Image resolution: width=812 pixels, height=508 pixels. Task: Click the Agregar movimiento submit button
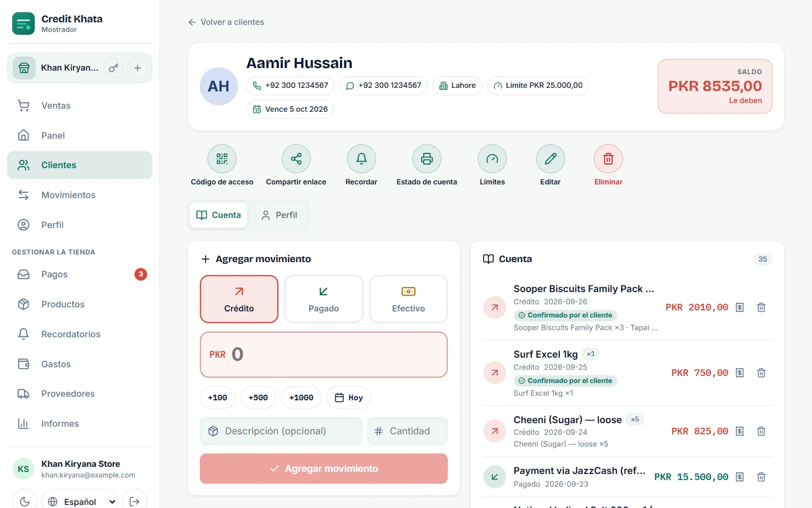tap(324, 468)
